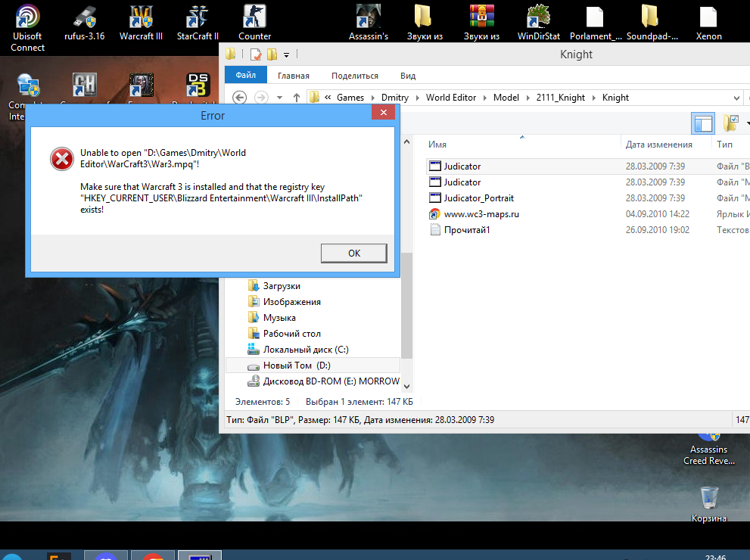Select the Assassin's desktop shortcut
The width and height of the screenshot is (750, 560).
click(369, 23)
